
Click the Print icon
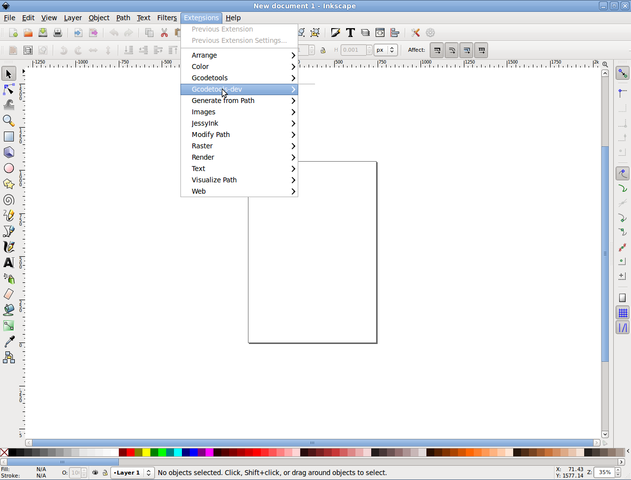click(x=58, y=33)
